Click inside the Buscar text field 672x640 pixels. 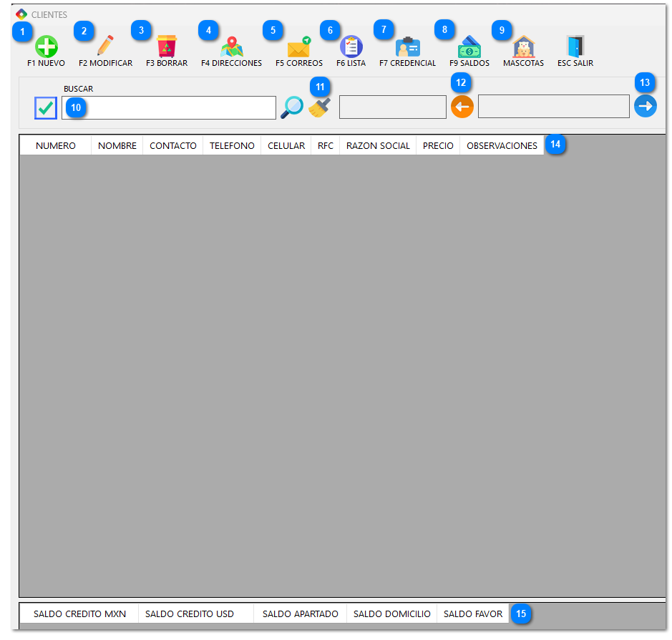[179, 107]
